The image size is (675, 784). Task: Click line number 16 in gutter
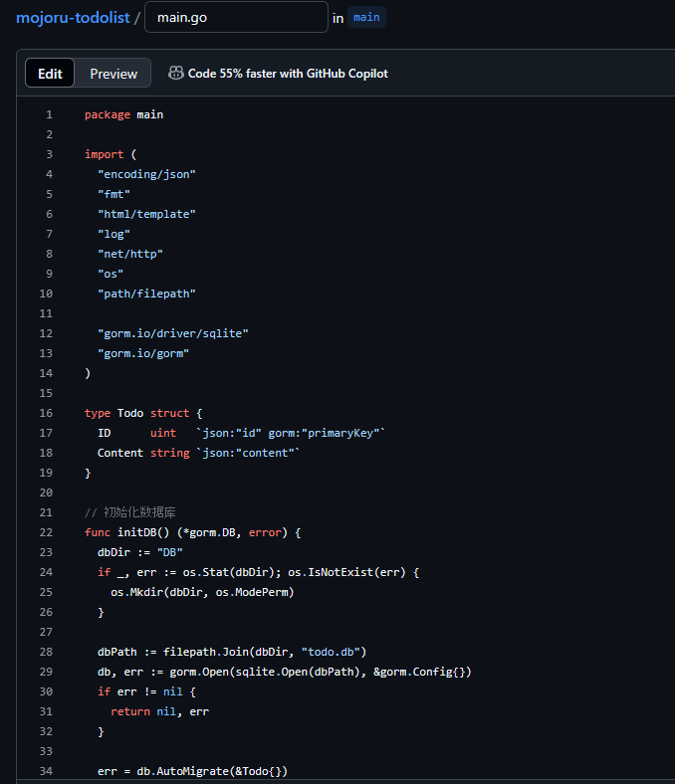[x=46, y=413]
